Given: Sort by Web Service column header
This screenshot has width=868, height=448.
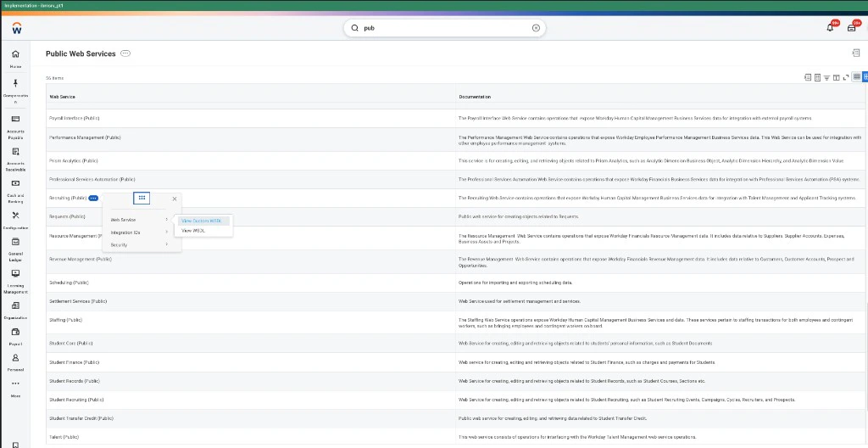Looking at the screenshot, I should (63, 97).
